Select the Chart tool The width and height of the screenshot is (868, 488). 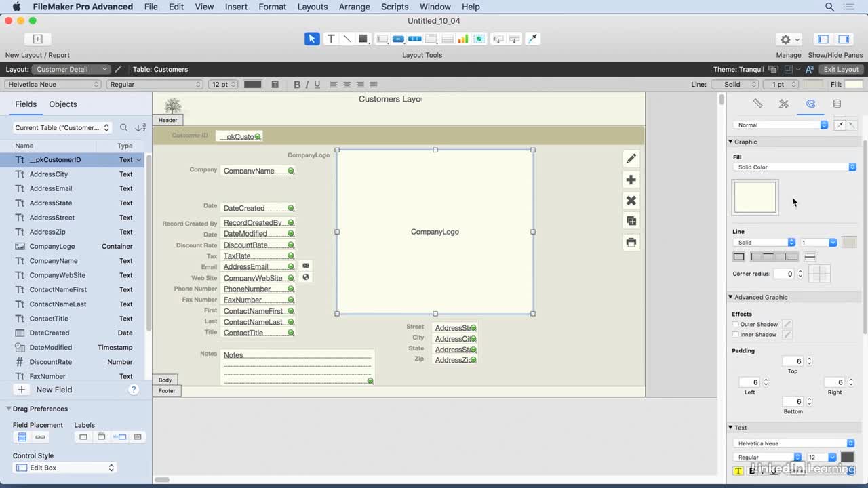[x=463, y=39]
